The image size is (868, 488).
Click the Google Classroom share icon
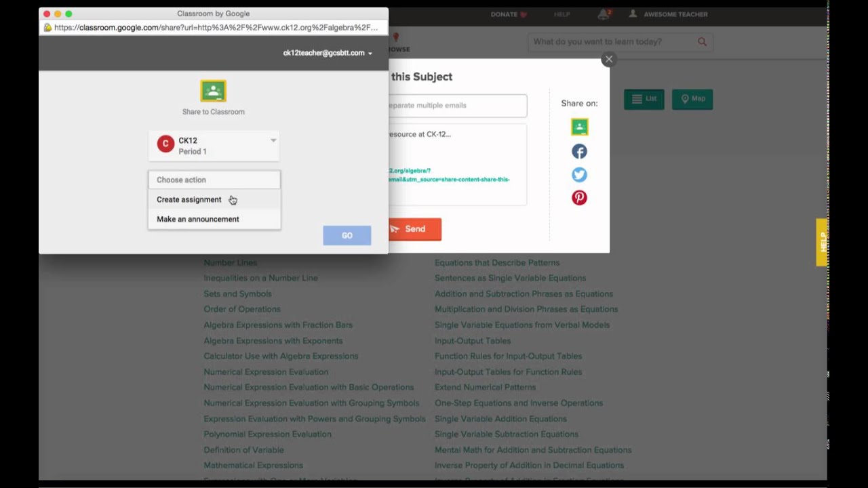click(x=579, y=127)
